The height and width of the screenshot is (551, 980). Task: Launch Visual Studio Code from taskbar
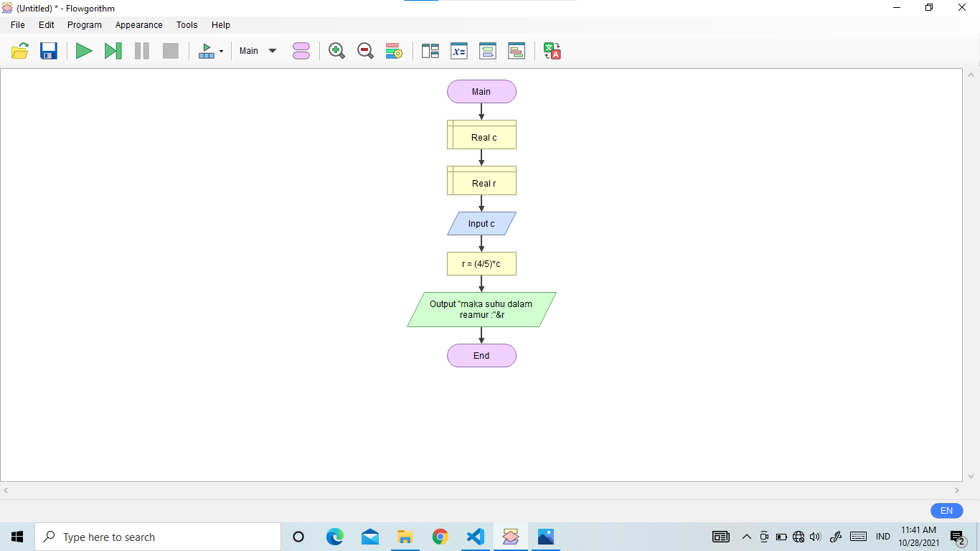tap(475, 536)
